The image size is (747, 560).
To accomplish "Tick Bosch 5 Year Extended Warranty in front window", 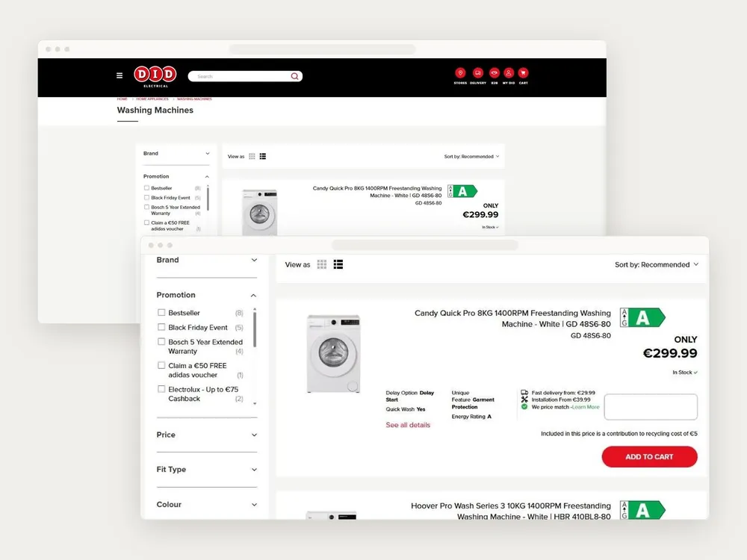I will pyautogui.click(x=161, y=341).
